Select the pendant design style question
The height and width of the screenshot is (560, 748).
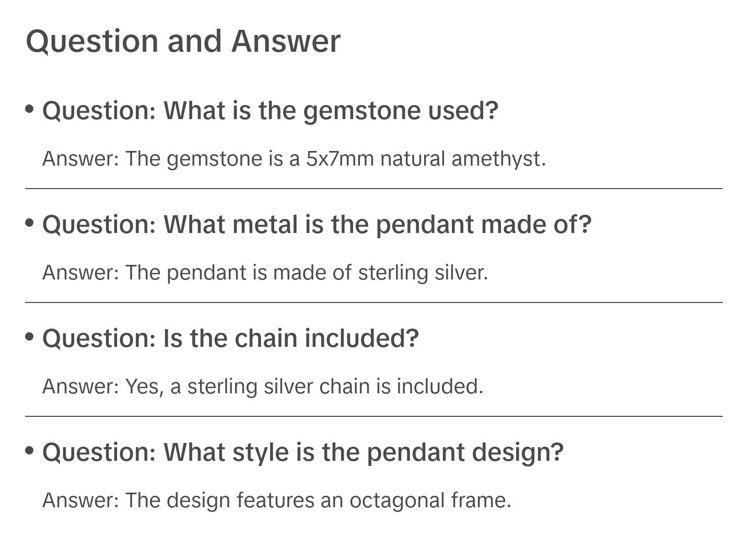coord(303,452)
